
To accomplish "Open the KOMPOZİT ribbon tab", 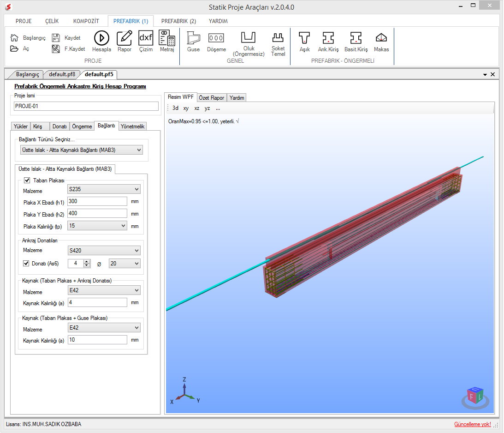I will [86, 21].
